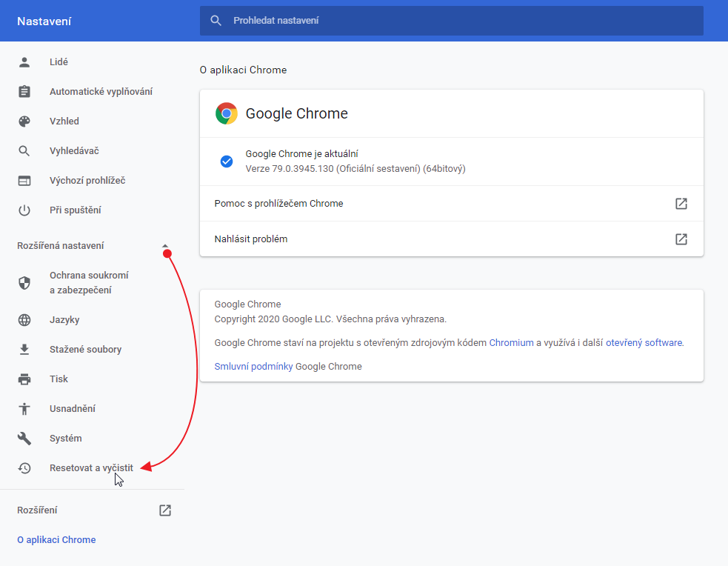Open Resetovat a vyčistit
The height and width of the screenshot is (566, 728).
click(x=92, y=468)
